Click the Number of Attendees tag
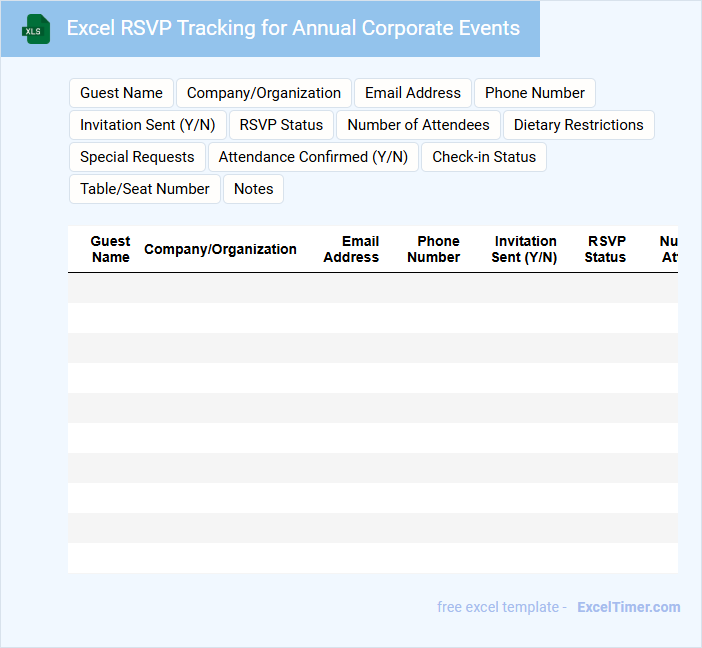Viewport: 702px width, 648px height. pos(418,125)
